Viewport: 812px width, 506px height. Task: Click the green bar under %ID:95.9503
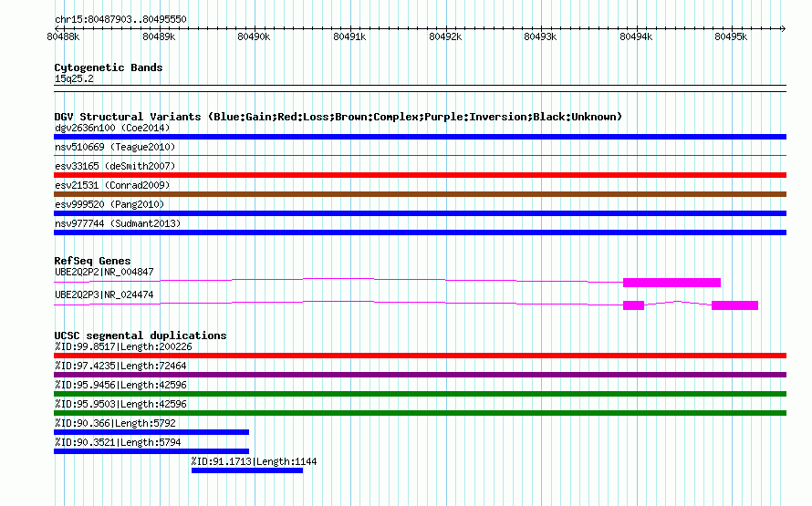[420, 413]
